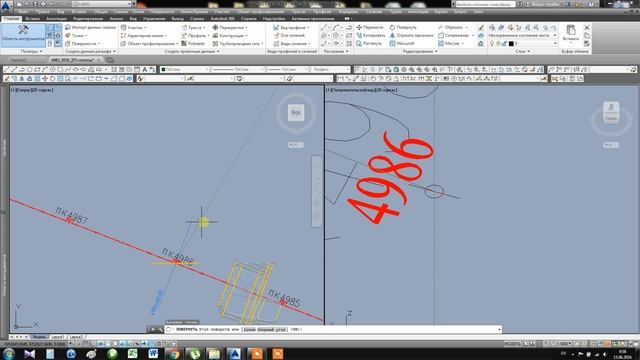Switch to the Autodesk 360 ribbon tab
640x360 pixels.
222,19
